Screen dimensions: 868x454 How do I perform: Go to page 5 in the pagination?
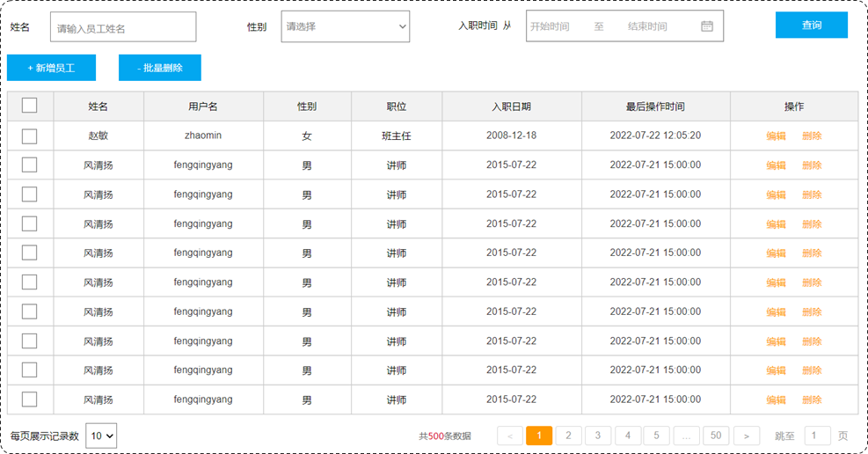click(x=657, y=436)
